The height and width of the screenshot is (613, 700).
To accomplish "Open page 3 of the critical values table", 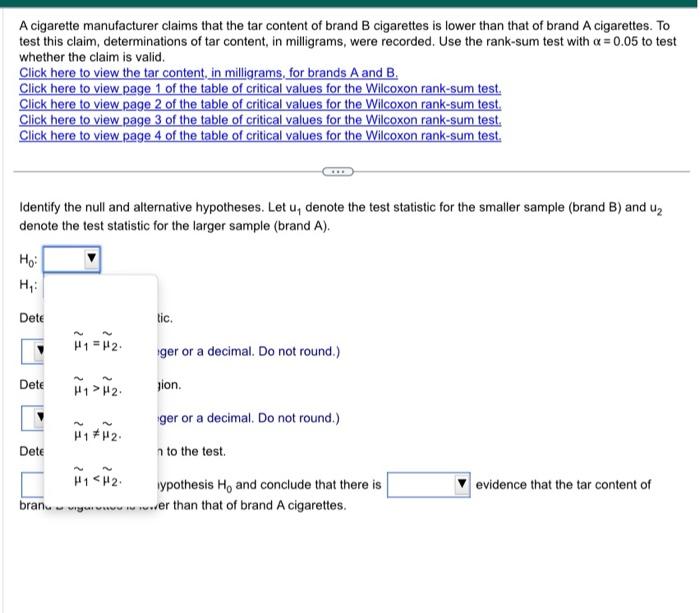I will pyautogui.click(x=260, y=120).
